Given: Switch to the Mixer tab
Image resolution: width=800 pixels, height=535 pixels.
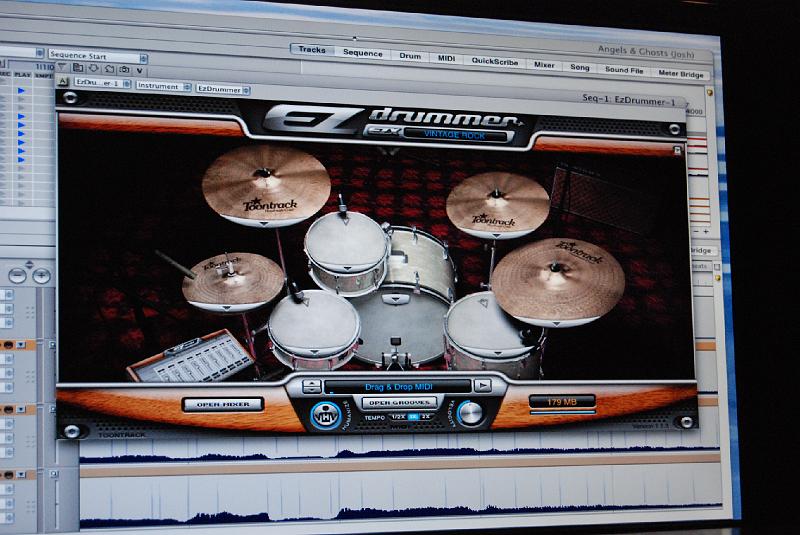Looking at the screenshot, I should click(544, 63).
